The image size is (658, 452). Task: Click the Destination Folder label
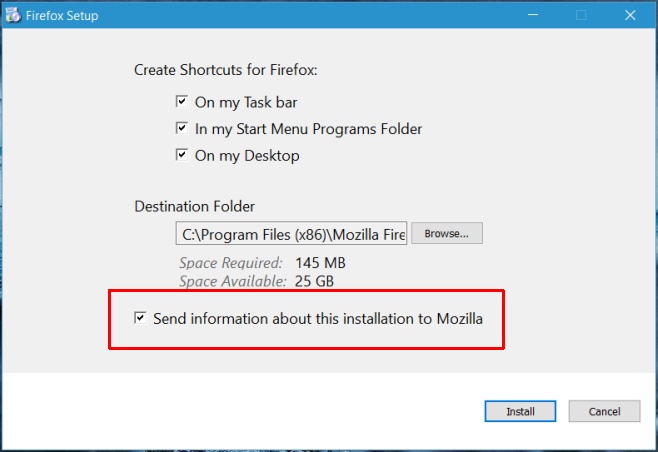[194, 206]
